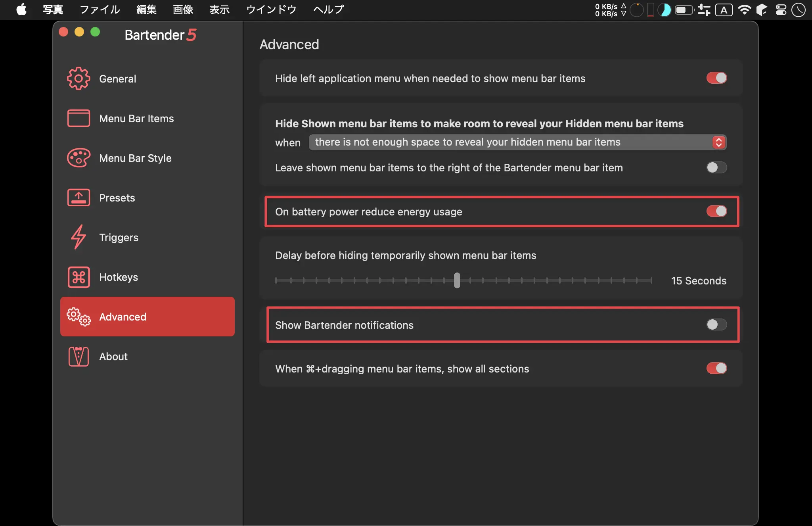812x526 pixels.
Task: Click 'Hide Shown menu bar items to make room' heading
Action: pos(479,123)
